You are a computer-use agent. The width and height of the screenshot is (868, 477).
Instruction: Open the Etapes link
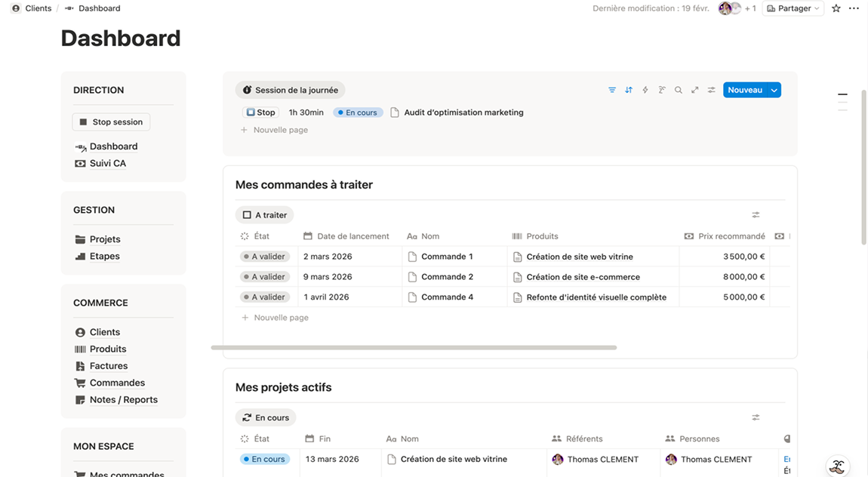[97, 256]
